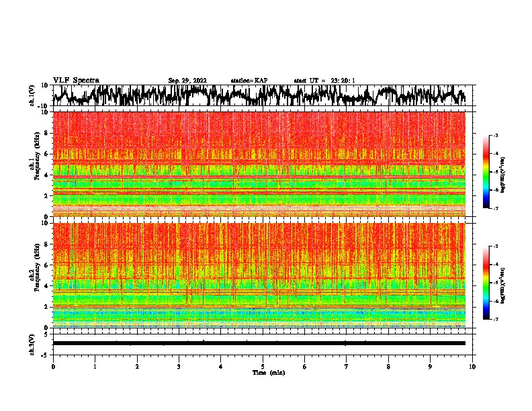This screenshot has width=532, height=411.
Task: Click the time axis tick label "4"
Action: coord(221,367)
